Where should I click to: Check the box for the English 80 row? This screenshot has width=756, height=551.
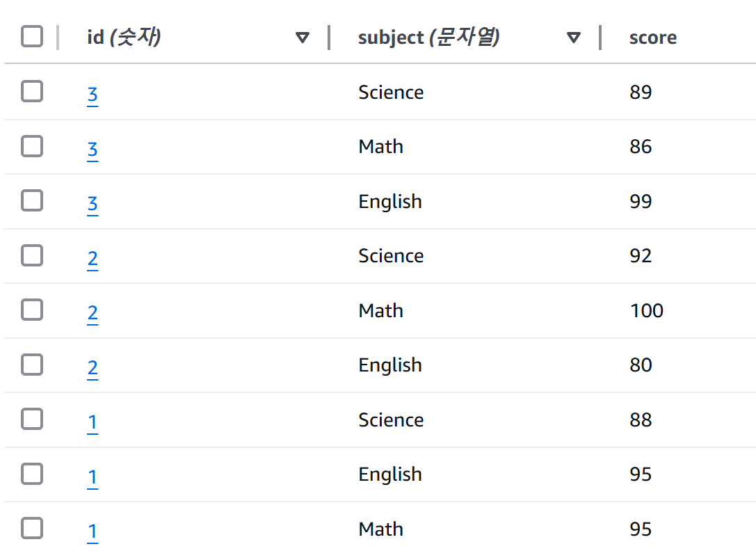(32, 365)
